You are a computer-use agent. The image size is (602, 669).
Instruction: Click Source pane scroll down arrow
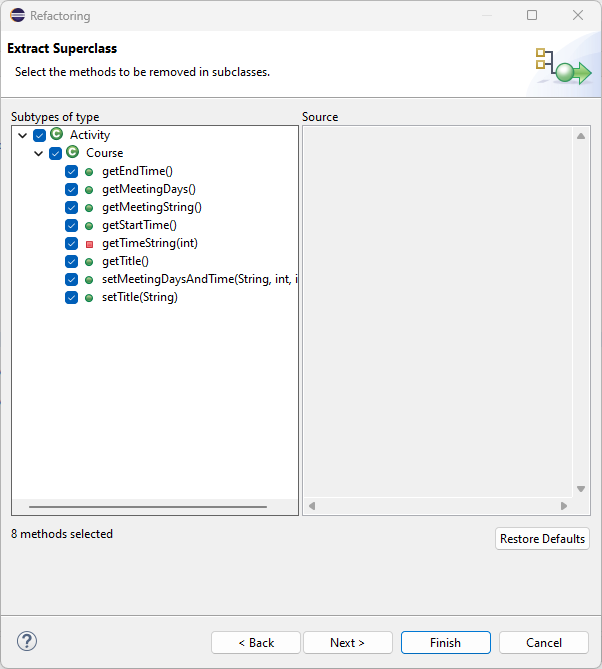pyautogui.click(x=581, y=489)
